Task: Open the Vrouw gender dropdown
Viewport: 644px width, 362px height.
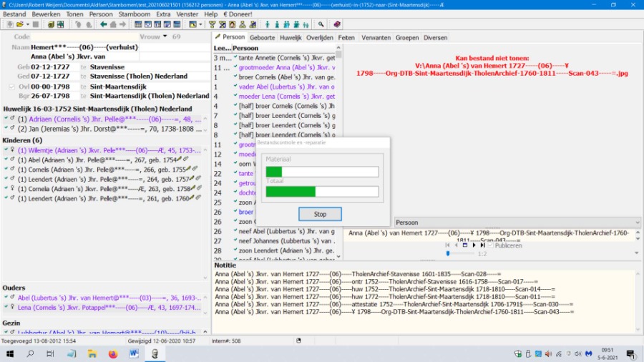Action: pos(165,36)
